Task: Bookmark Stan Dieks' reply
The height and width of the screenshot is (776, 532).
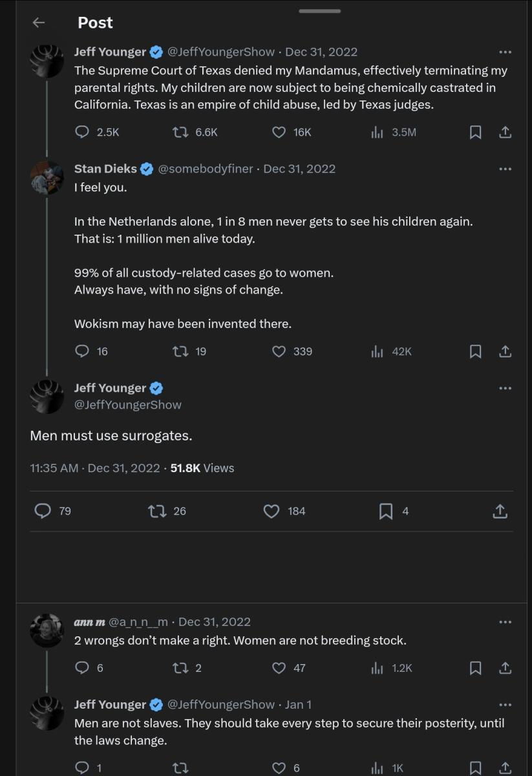Action: [x=475, y=351]
